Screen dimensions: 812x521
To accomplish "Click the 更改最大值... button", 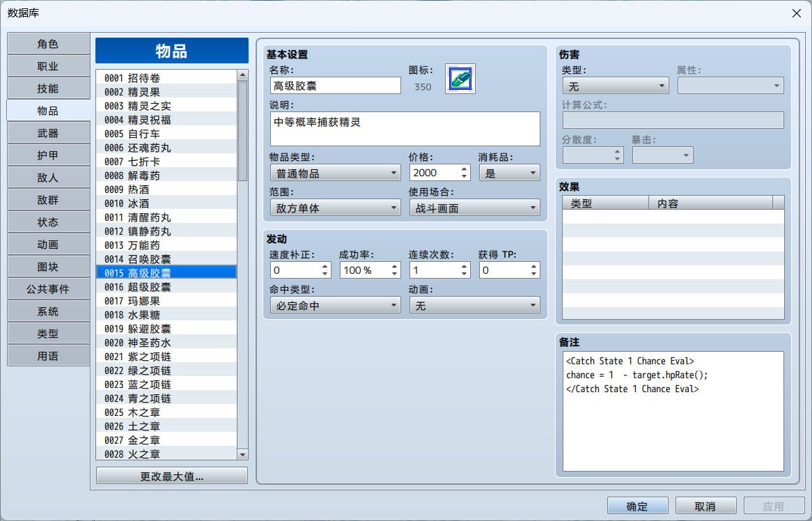I will 172,476.
